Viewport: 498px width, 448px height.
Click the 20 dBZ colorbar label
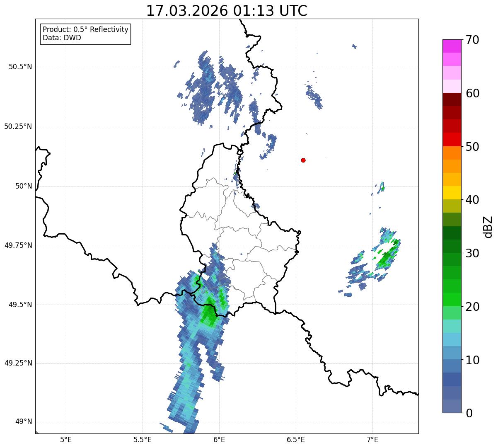(x=472, y=307)
